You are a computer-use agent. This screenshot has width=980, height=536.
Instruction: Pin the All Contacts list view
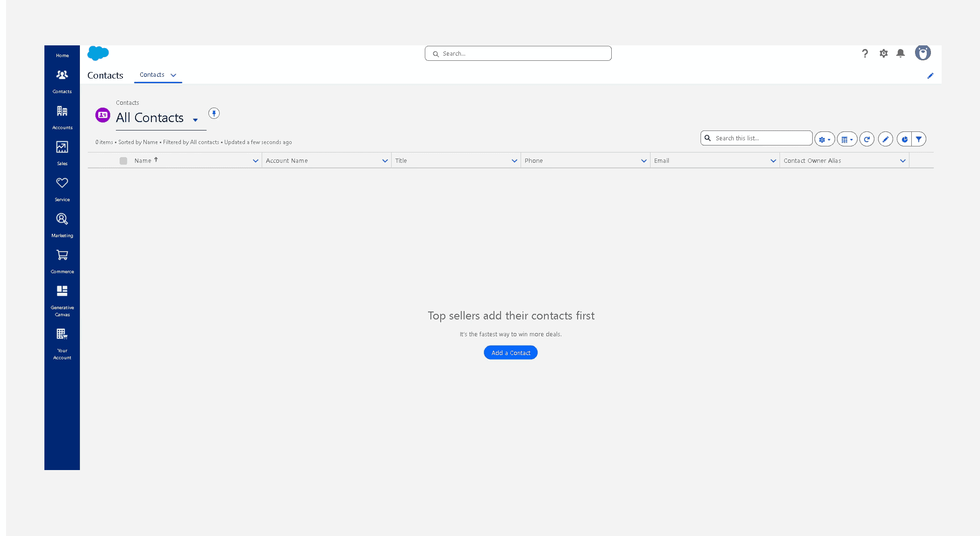pyautogui.click(x=214, y=113)
